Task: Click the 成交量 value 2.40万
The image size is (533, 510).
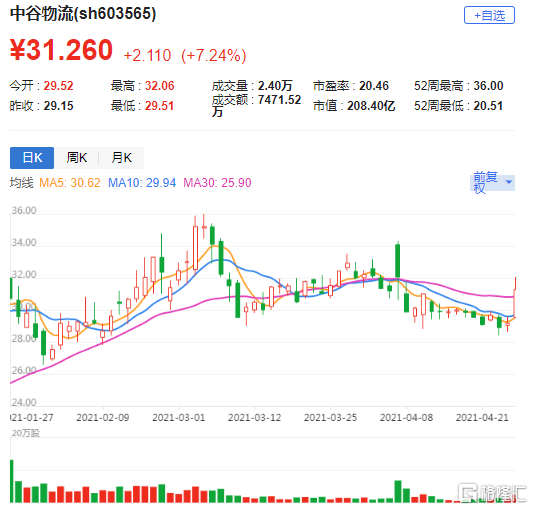Action: click(275, 86)
